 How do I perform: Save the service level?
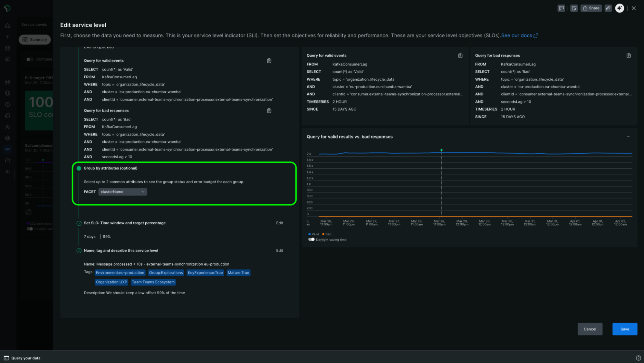coord(625,329)
